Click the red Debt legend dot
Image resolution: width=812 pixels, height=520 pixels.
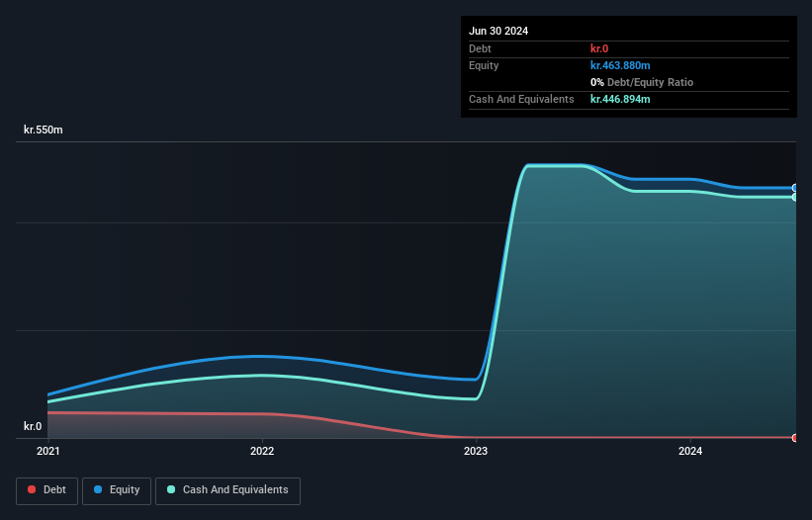(x=32, y=489)
